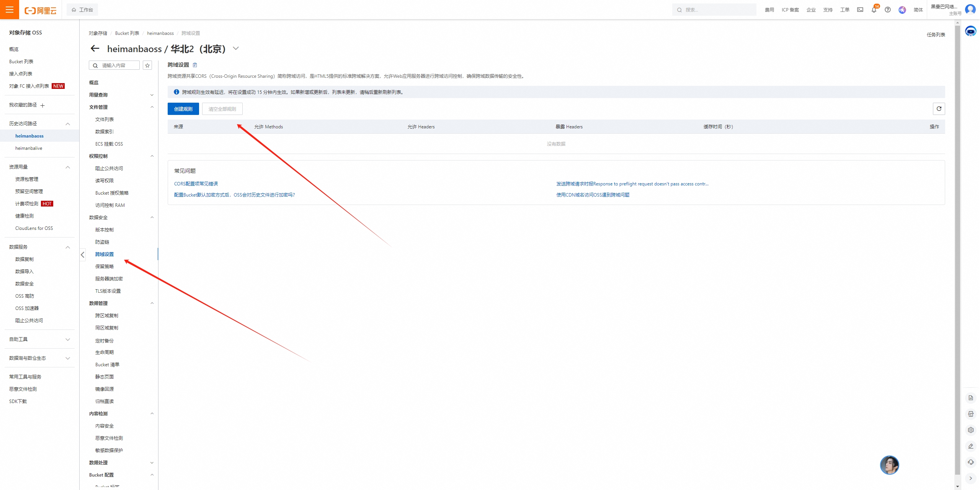The image size is (980, 490).
Task: Click the copy icon beside 跨域设置 title
Action: tap(195, 65)
